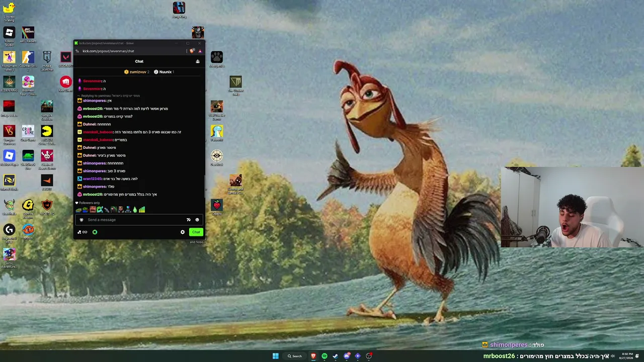This screenshot has width=644, height=362.
Task: Click the Brave shields icon in address bar
Action: coord(192,51)
